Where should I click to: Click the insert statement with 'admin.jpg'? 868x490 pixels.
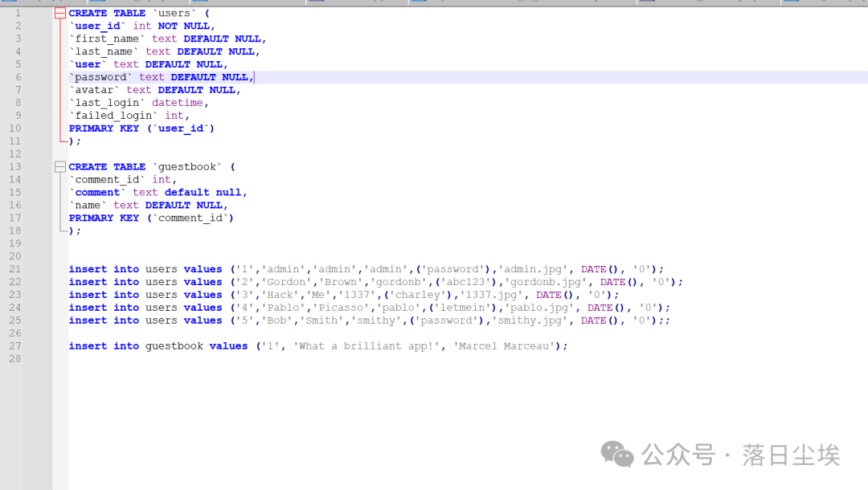pyautogui.click(x=366, y=269)
